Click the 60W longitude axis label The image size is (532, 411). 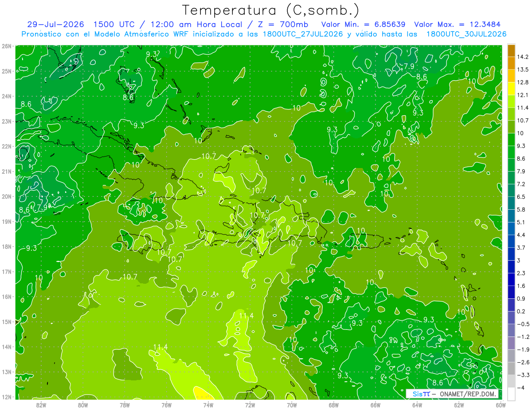click(501, 405)
